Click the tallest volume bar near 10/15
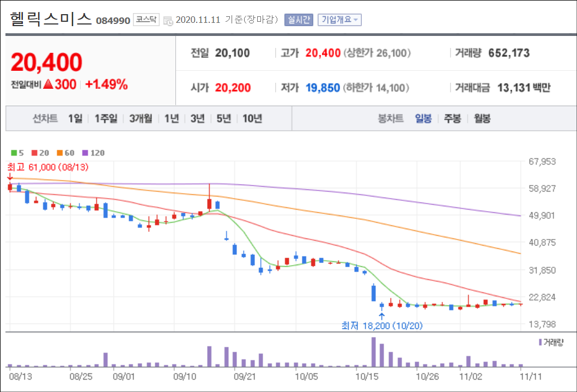Viewport: 577px width, 392px height. pyautogui.click(x=374, y=352)
